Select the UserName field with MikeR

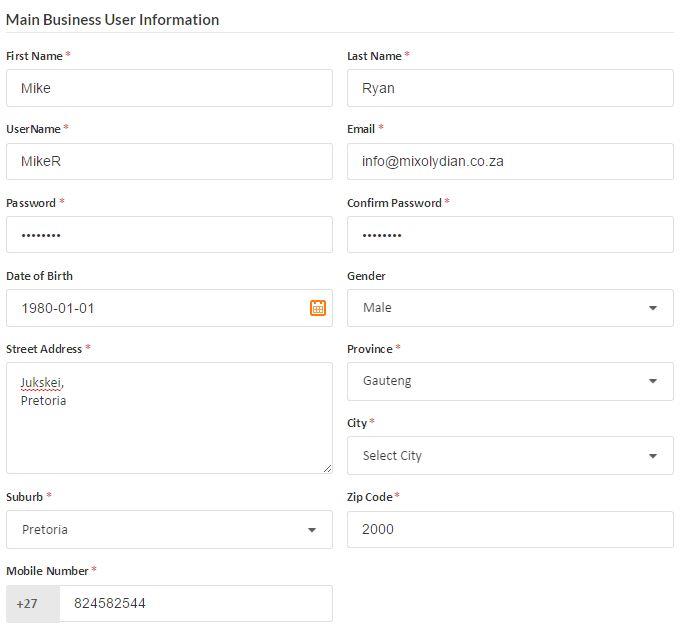click(x=169, y=161)
